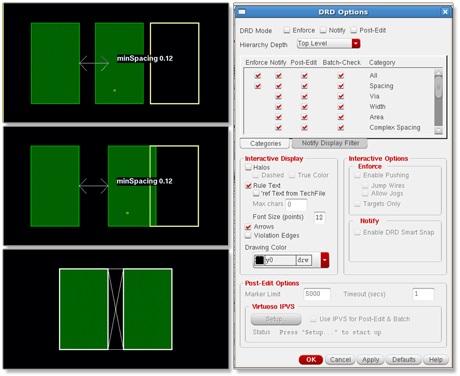Click the Font Size points field
Screen dimensions: 460x376
[x=319, y=217]
